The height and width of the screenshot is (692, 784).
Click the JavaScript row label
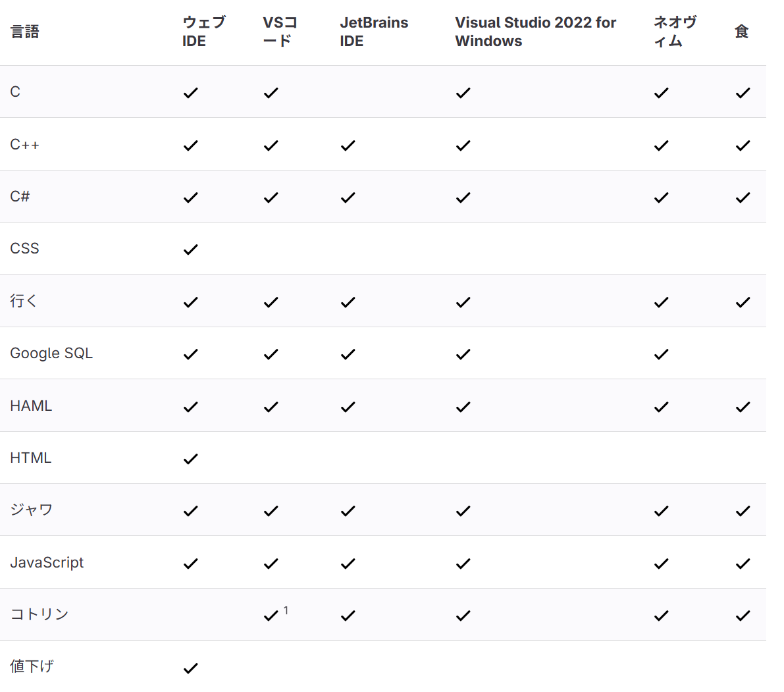(x=47, y=563)
